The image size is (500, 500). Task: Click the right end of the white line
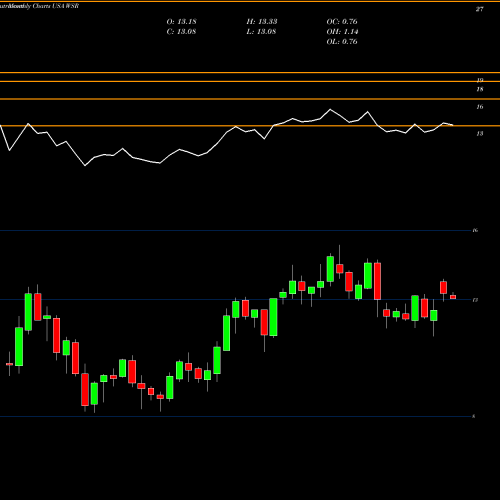(452, 125)
